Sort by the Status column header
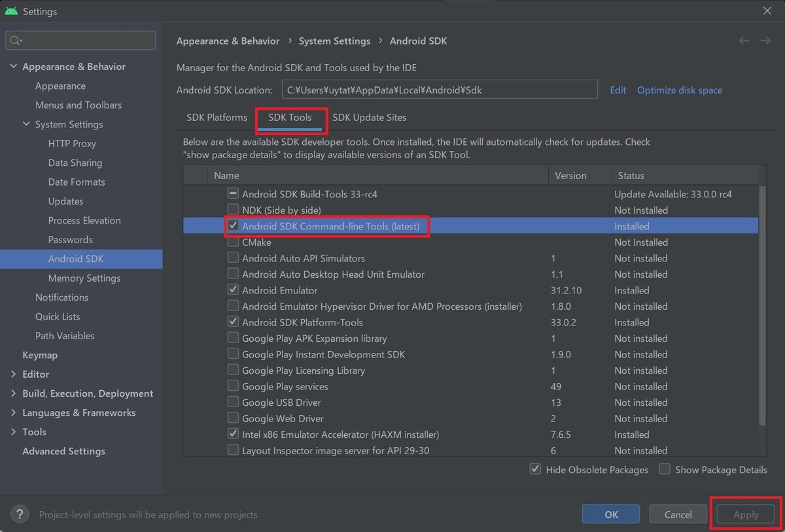Viewport: 785px width, 532px height. [684, 175]
